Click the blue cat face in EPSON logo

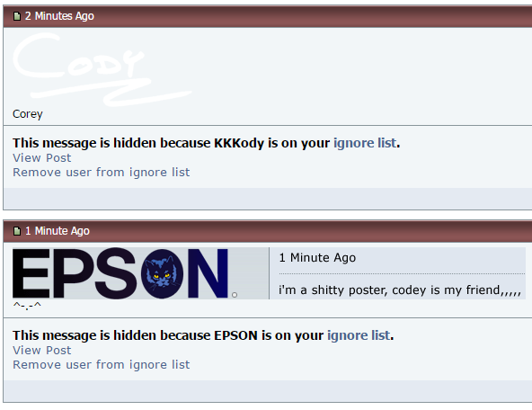click(162, 273)
